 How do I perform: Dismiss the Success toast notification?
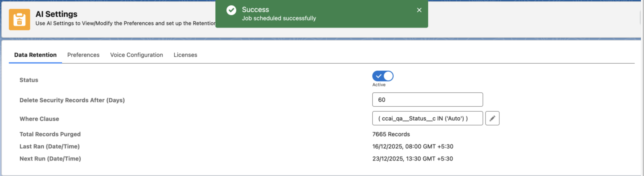pos(419,10)
